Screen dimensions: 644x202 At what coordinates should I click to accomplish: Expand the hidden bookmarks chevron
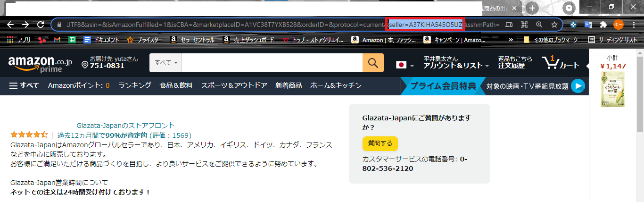point(511,40)
